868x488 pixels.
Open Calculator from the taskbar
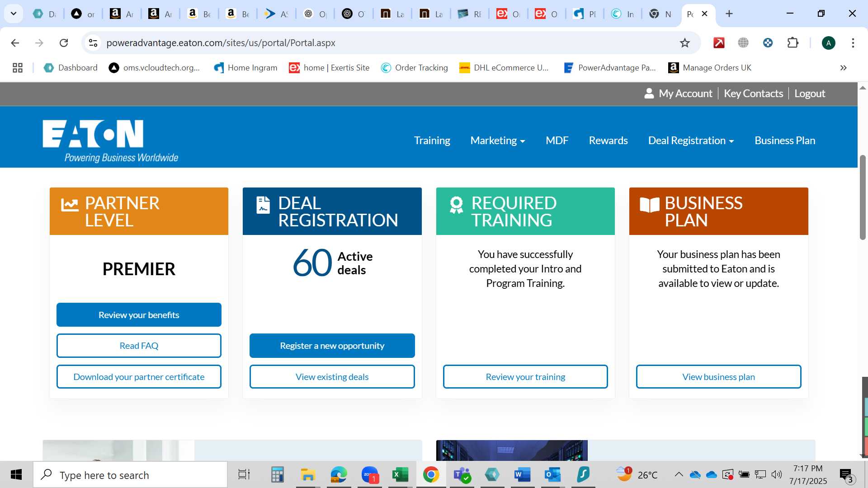coord(277,474)
